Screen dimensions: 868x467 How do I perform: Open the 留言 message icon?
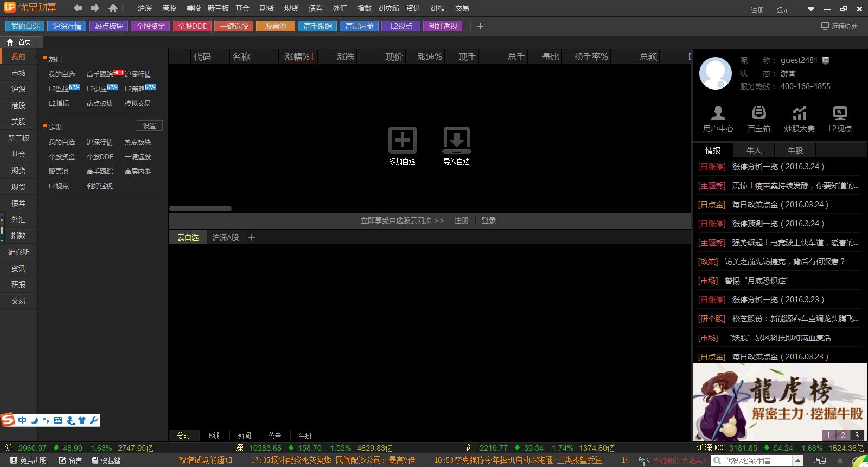click(x=62, y=460)
